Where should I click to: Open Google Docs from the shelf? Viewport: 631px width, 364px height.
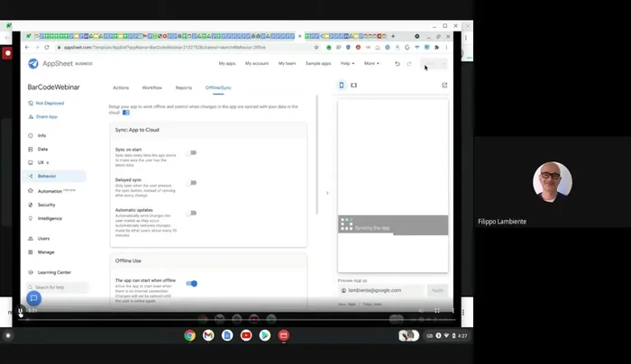tap(227, 335)
